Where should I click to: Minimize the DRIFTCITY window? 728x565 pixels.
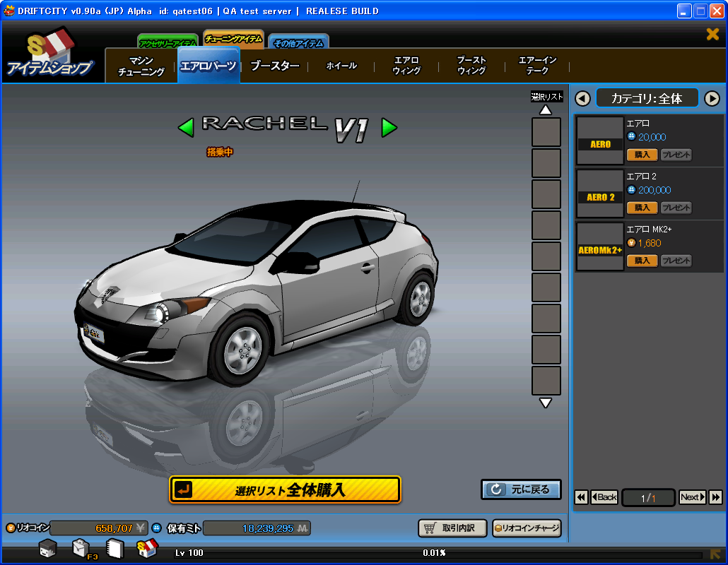tap(684, 11)
